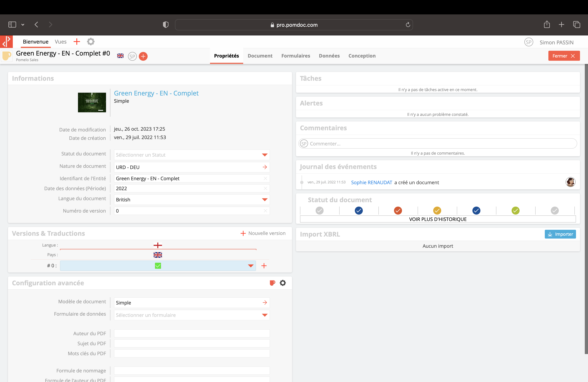Open the gear icon in Configuration avancée
The image size is (588, 382).
283,283
